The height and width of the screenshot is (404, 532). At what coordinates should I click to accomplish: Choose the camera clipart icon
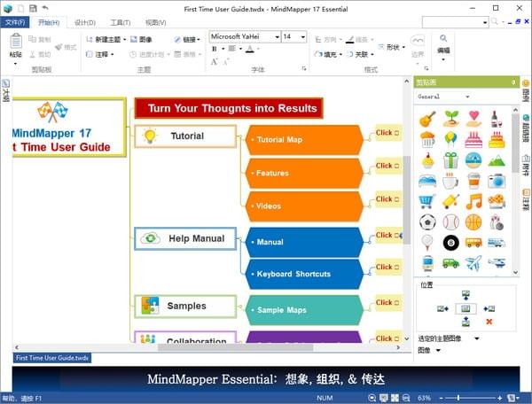pos(497,182)
